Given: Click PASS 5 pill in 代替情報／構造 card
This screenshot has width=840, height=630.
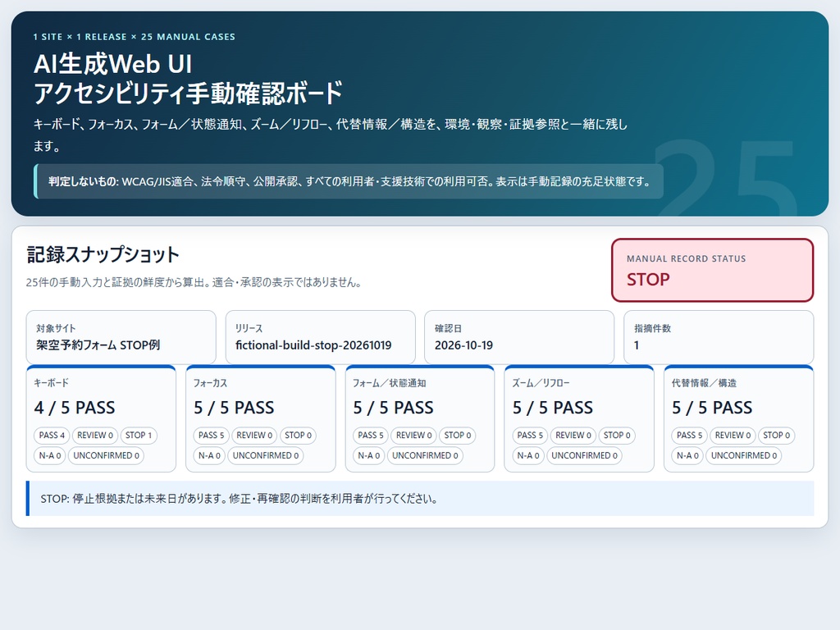Looking at the screenshot, I should point(689,436).
